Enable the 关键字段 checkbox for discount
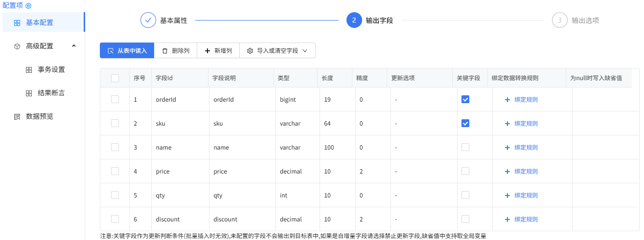 (x=465, y=219)
